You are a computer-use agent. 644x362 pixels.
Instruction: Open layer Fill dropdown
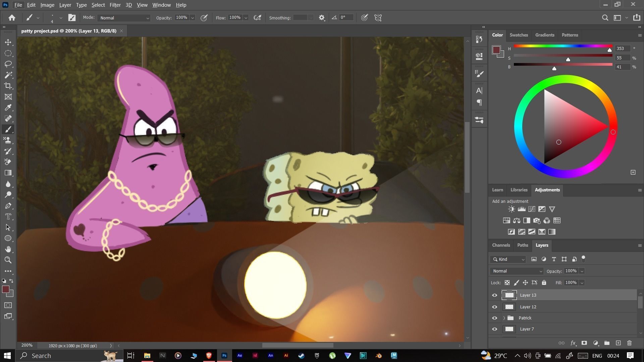click(x=582, y=283)
